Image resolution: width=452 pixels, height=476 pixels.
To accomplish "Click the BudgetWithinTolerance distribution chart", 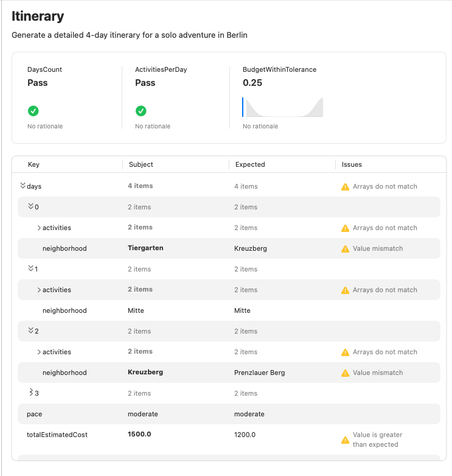I will tap(283, 107).
